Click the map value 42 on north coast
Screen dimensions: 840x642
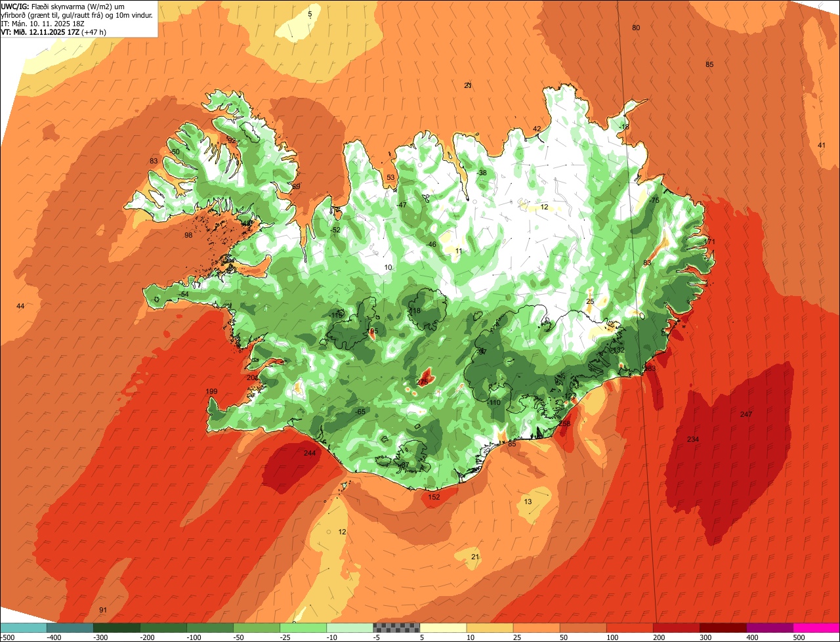click(x=537, y=129)
